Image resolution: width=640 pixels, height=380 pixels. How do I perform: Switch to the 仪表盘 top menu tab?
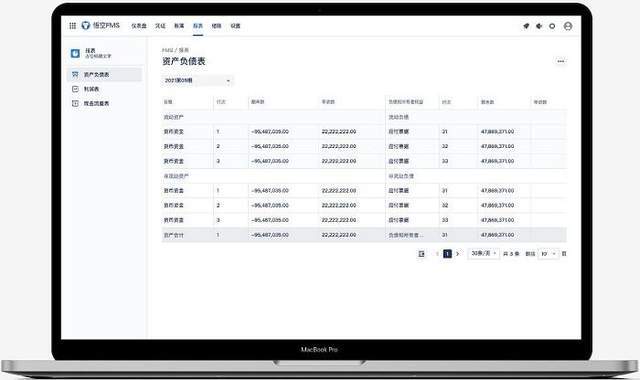[x=139, y=26]
